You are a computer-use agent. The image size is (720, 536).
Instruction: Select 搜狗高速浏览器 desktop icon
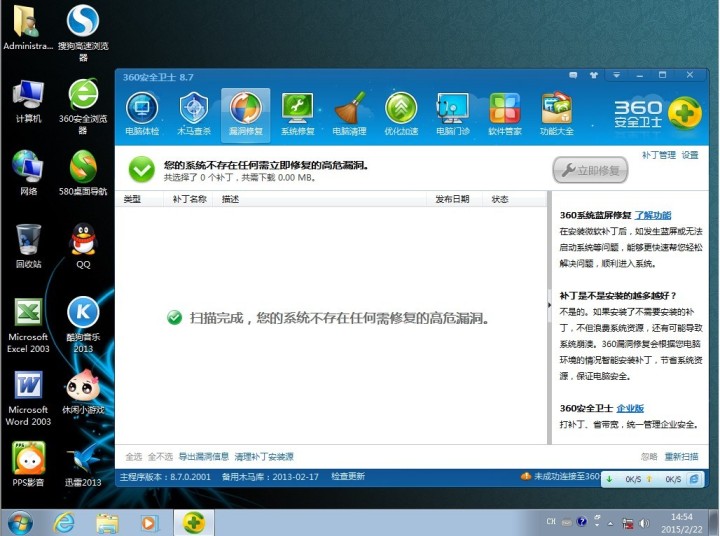point(83,32)
